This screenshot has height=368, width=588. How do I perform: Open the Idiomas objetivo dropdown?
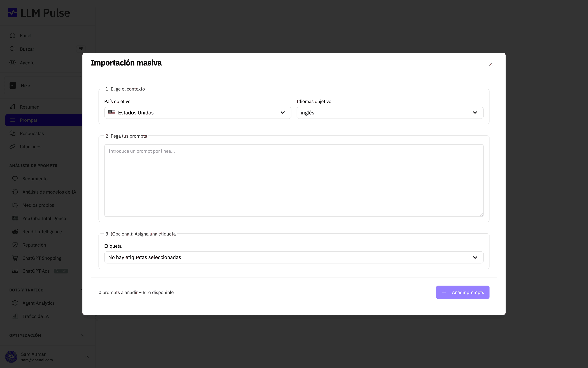coord(390,113)
